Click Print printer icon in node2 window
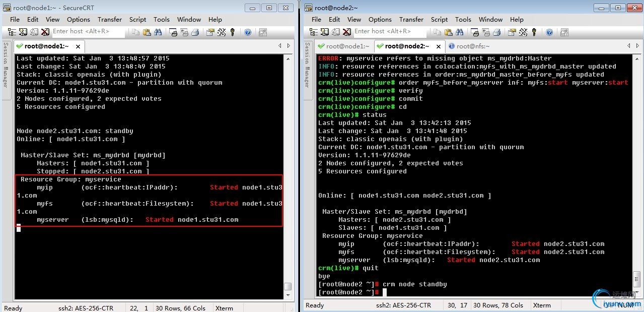This screenshot has height=312, width=644. 497,32
